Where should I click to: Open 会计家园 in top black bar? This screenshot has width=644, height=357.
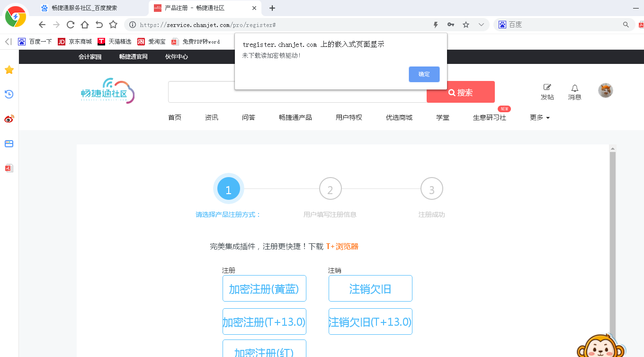pos(90,57)
